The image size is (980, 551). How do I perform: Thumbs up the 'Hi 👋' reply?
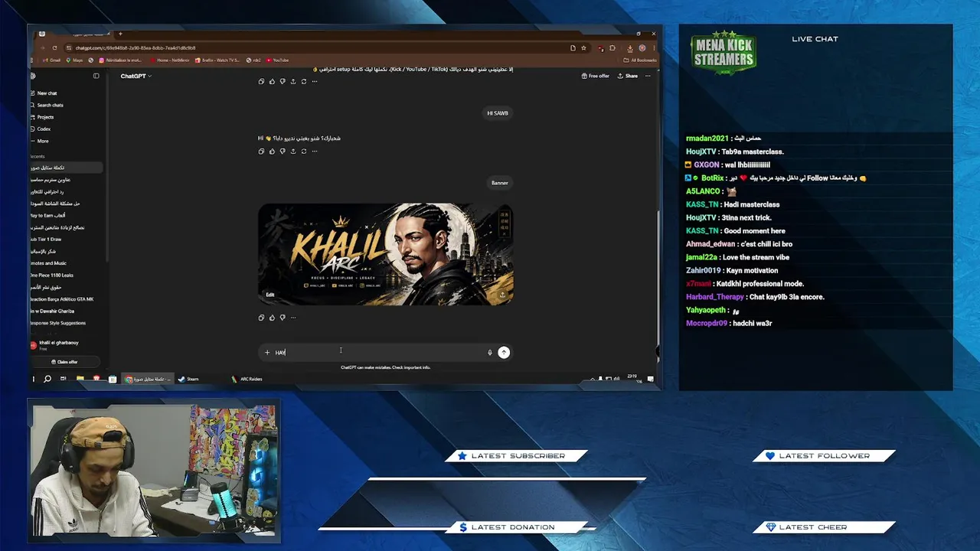click(x=272, y=151)
